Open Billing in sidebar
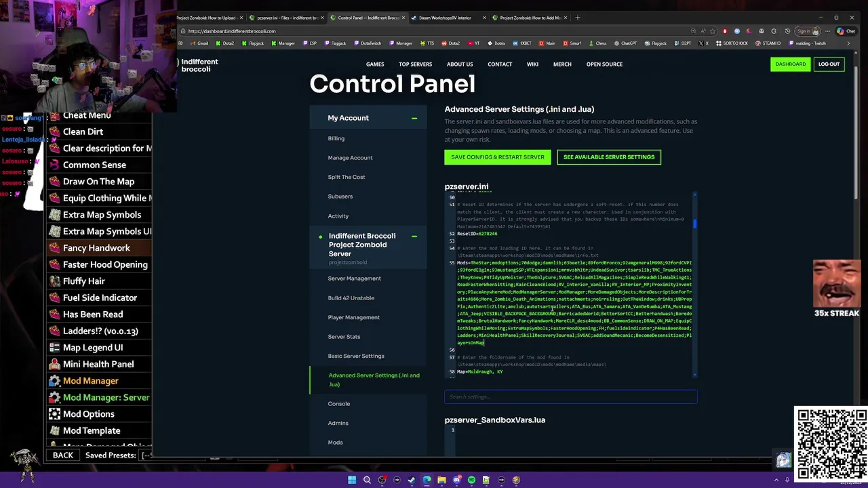The width and height of the screenshot is (868, 488). point(336,138)
